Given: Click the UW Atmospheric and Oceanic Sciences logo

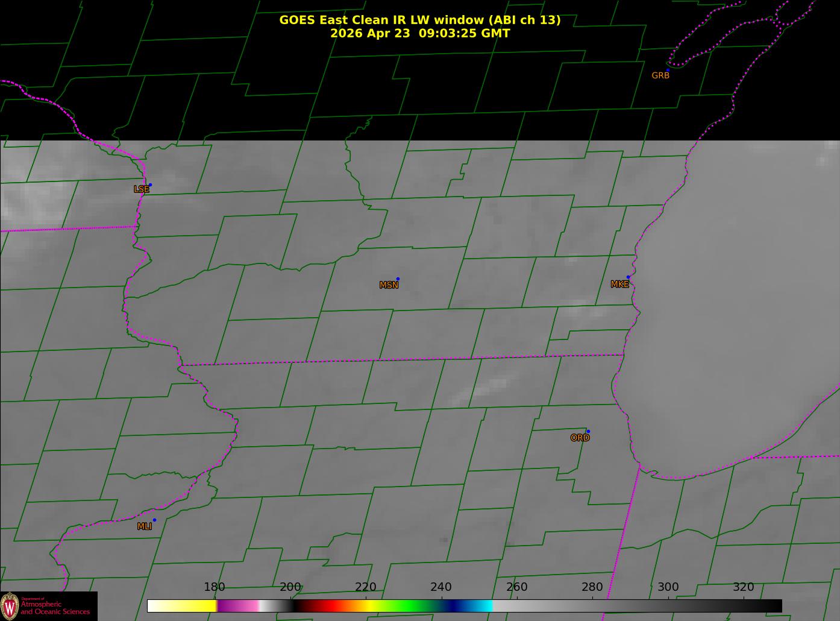Looking at the screenshot, I should (x=48, y=606).
